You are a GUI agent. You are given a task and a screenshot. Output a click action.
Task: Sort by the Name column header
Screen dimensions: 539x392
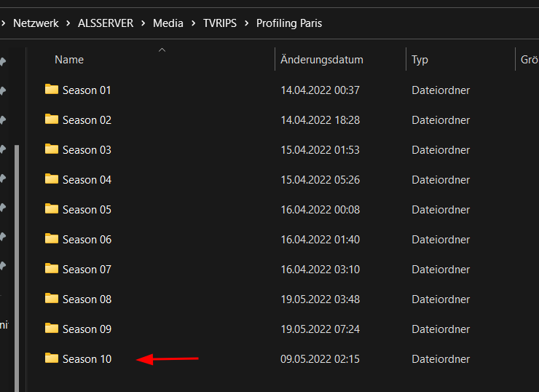pyautogui.click(x=69, y=60)
